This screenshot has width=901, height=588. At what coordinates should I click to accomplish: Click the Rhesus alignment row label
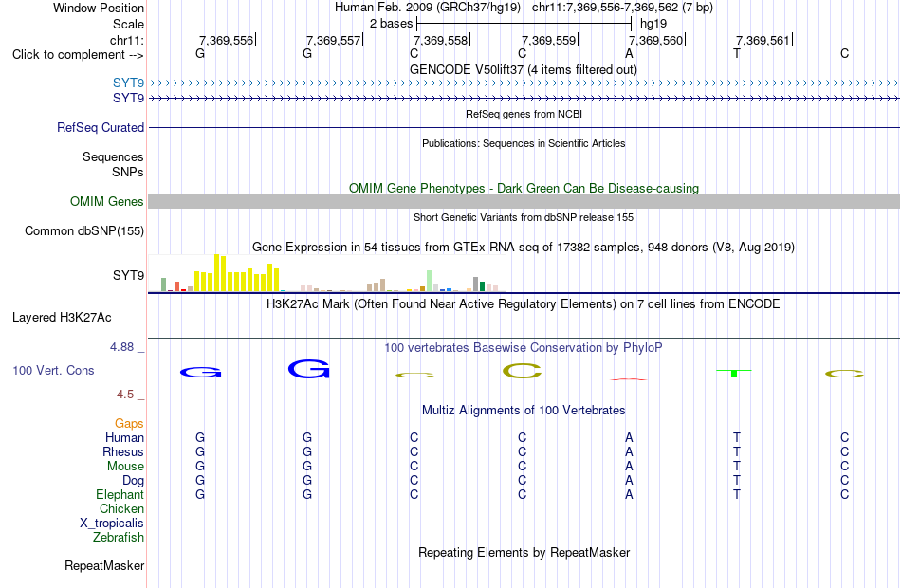click(123, 452)
